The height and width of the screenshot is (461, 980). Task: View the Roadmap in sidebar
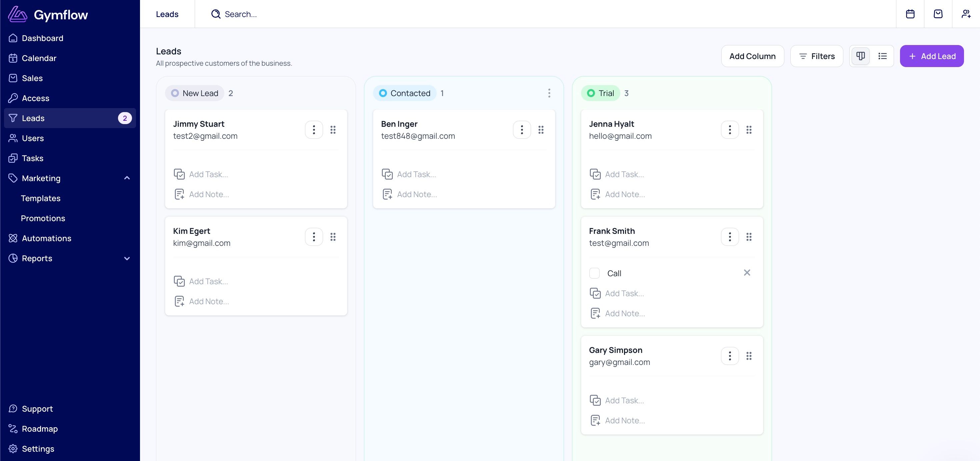[x=70, y=429]
